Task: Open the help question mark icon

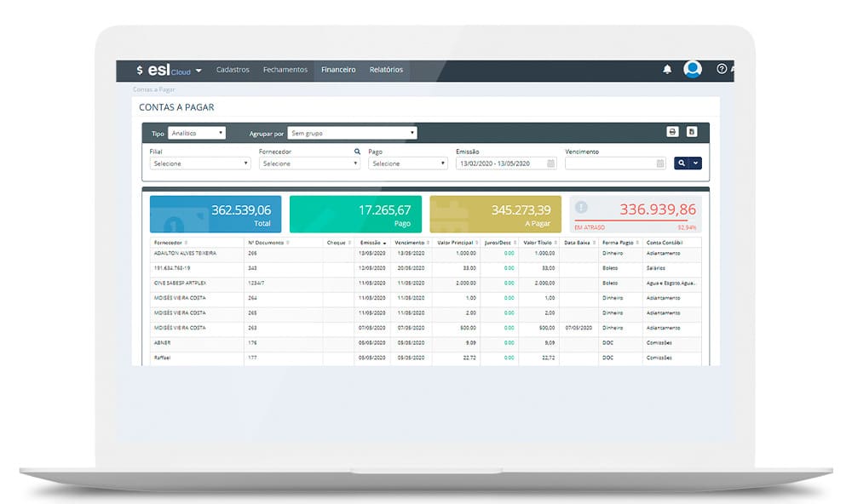Action: tap(722, 70)
